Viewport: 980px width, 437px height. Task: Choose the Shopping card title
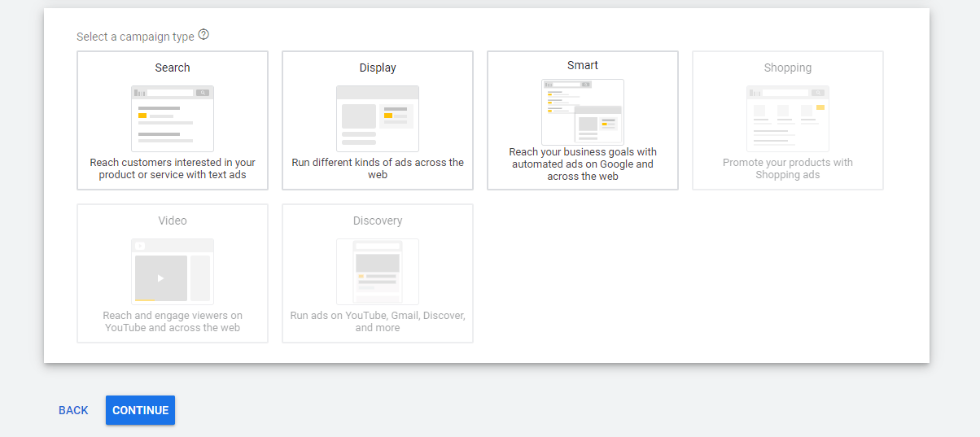point(788,68)
